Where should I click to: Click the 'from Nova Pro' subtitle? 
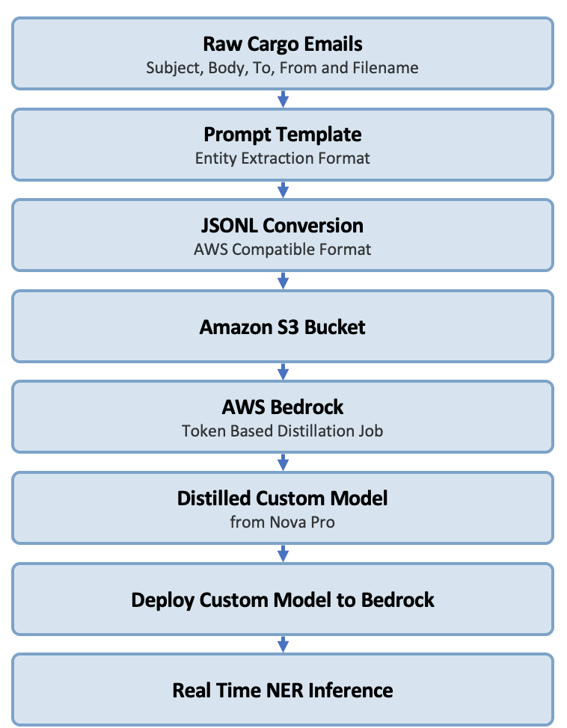pos(282,522)
